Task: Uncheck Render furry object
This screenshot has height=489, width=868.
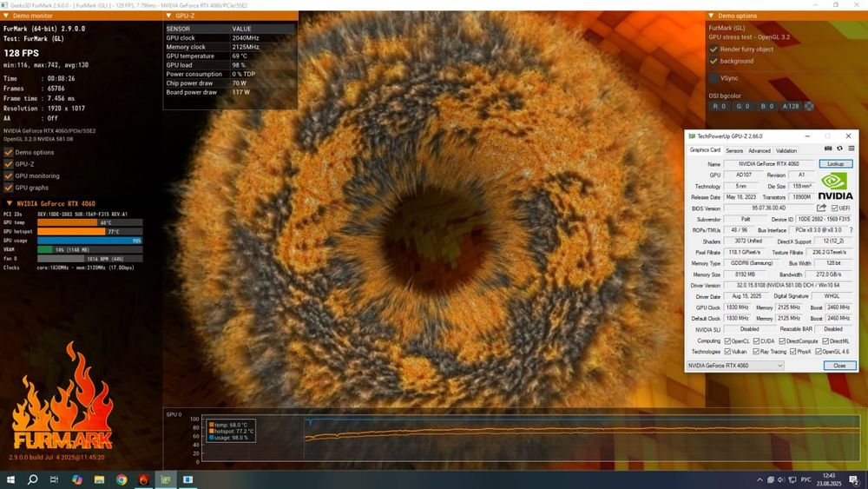Action: click(713, 49)
